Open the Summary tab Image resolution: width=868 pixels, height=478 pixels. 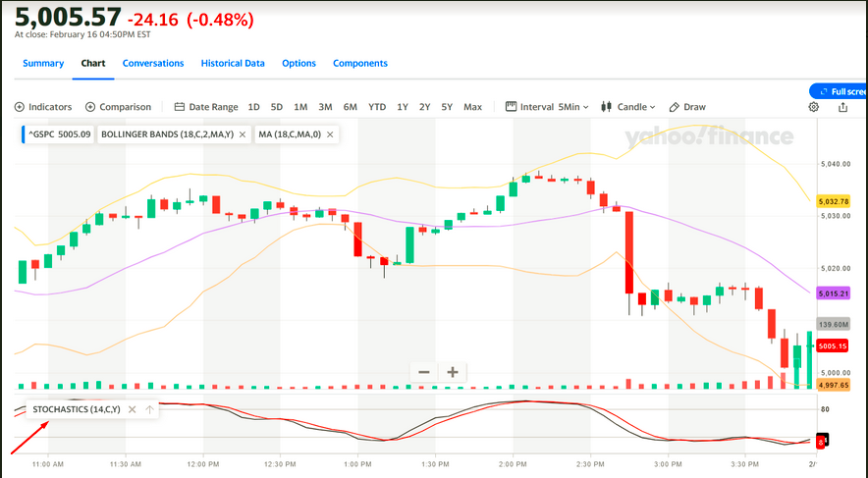43,63
